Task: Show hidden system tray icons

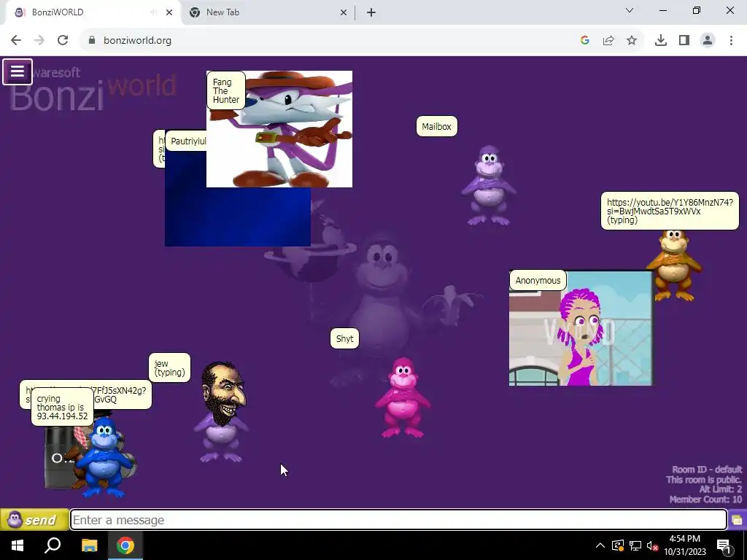Action: pos(600,545)
